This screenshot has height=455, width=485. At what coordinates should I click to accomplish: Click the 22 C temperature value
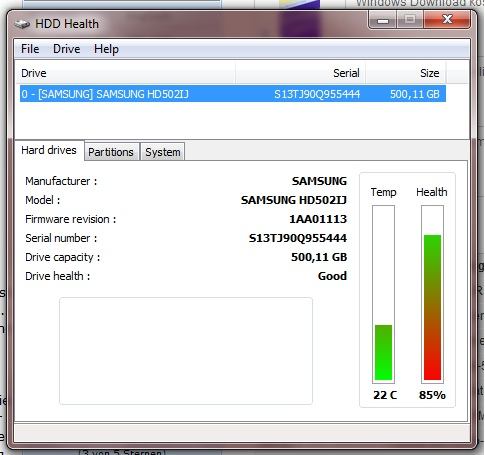click(x=385, y=395)
